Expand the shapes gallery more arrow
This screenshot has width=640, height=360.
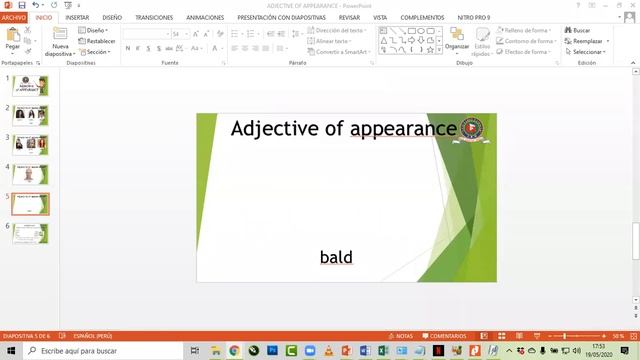click(x=439, y=50)
